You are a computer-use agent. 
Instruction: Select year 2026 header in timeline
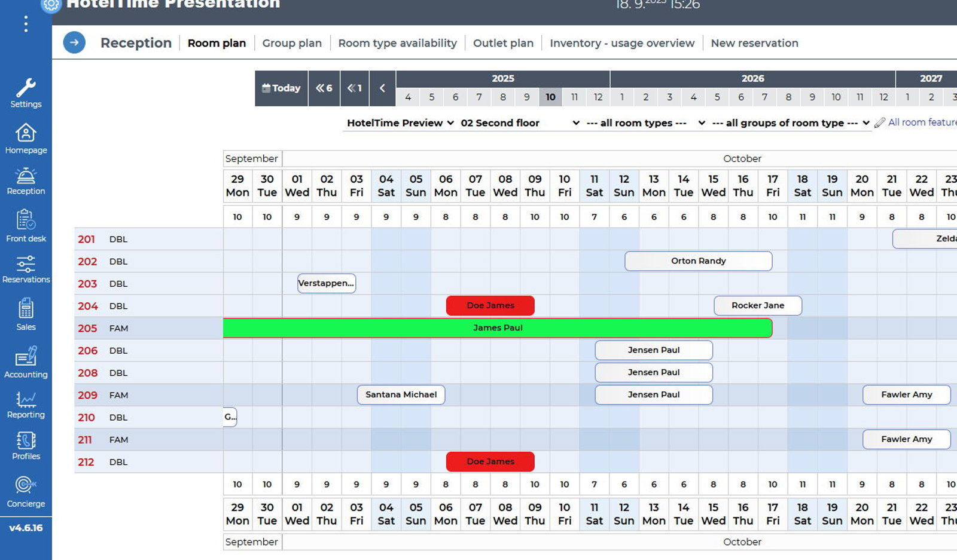[752, 78]
